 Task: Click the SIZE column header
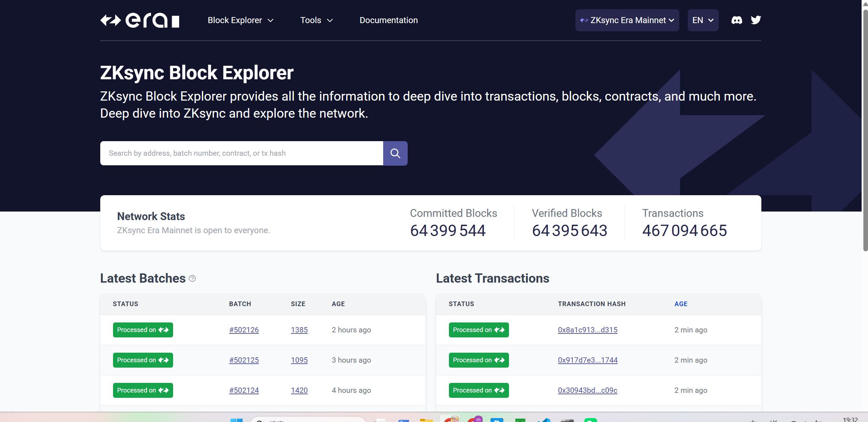pyautogui.click(x=298, y=304)
